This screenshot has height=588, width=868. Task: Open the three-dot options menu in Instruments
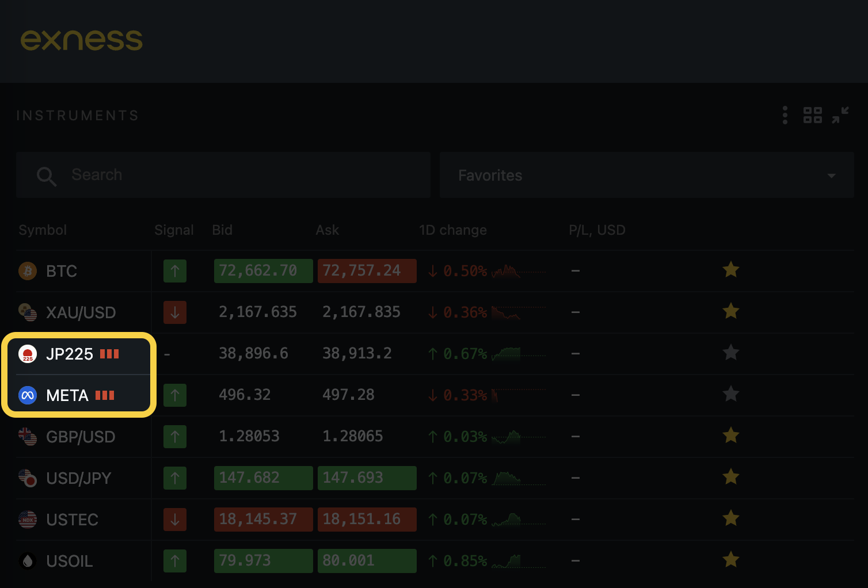785,115
